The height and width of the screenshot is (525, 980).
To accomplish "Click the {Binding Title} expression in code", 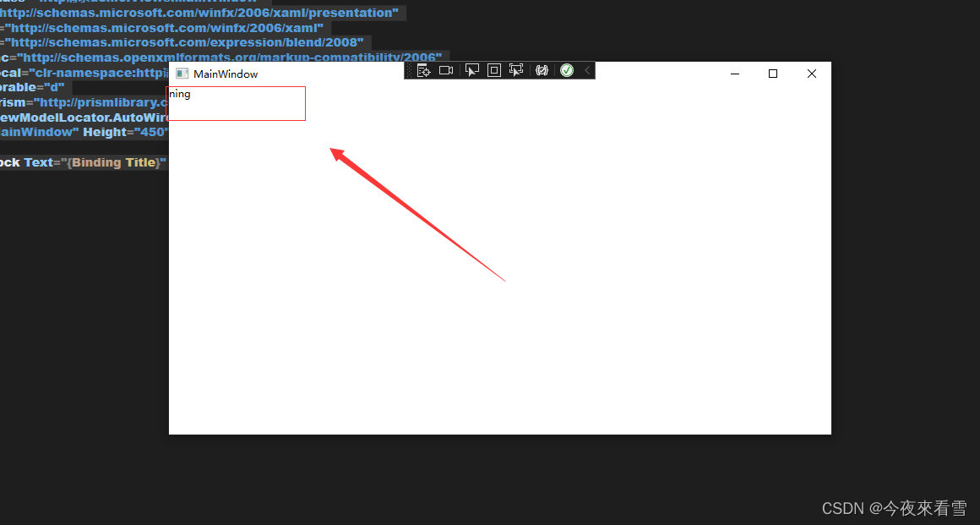I will [x=114, y=162].
